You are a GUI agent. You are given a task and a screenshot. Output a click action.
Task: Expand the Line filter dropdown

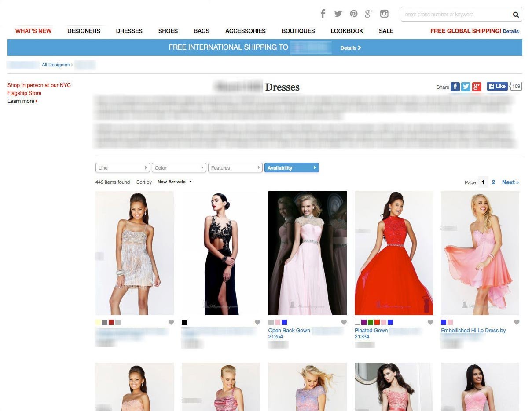pos(122,168)
